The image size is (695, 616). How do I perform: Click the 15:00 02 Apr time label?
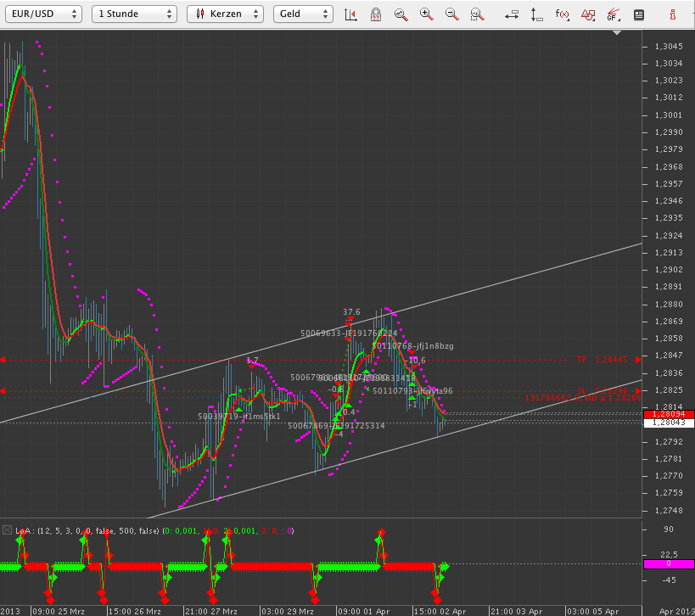click(440, 611)
